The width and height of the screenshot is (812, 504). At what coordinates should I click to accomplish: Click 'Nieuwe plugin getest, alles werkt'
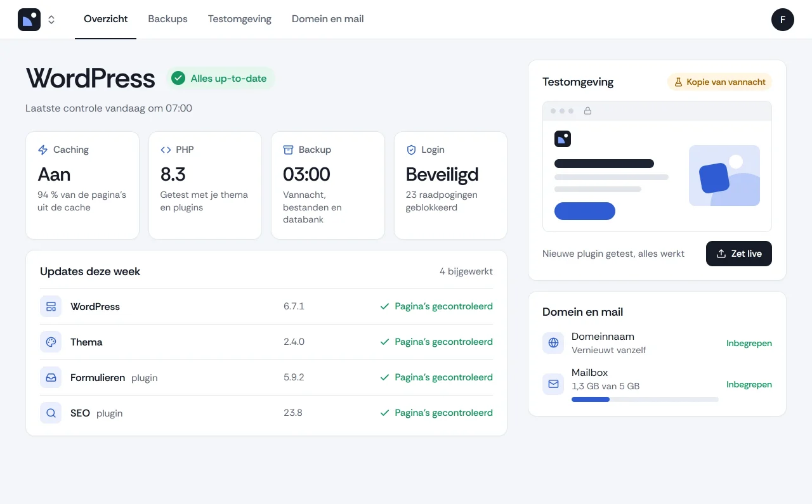[613, 254]
